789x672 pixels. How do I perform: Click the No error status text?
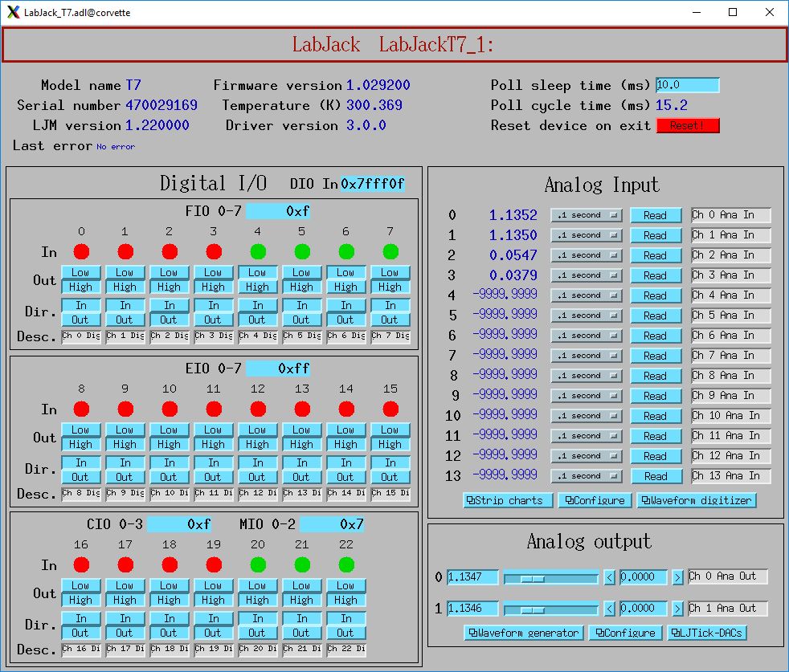(116, 146)
